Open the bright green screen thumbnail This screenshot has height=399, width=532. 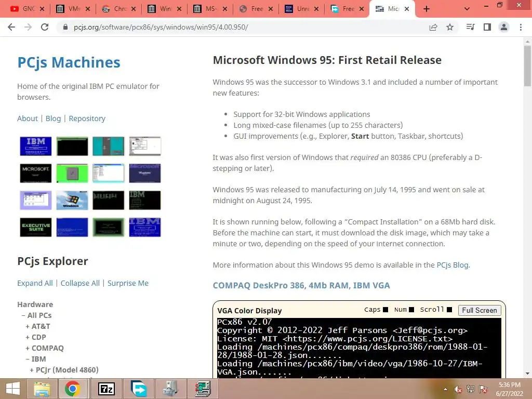pyautogui.click(x=72, y=173)
